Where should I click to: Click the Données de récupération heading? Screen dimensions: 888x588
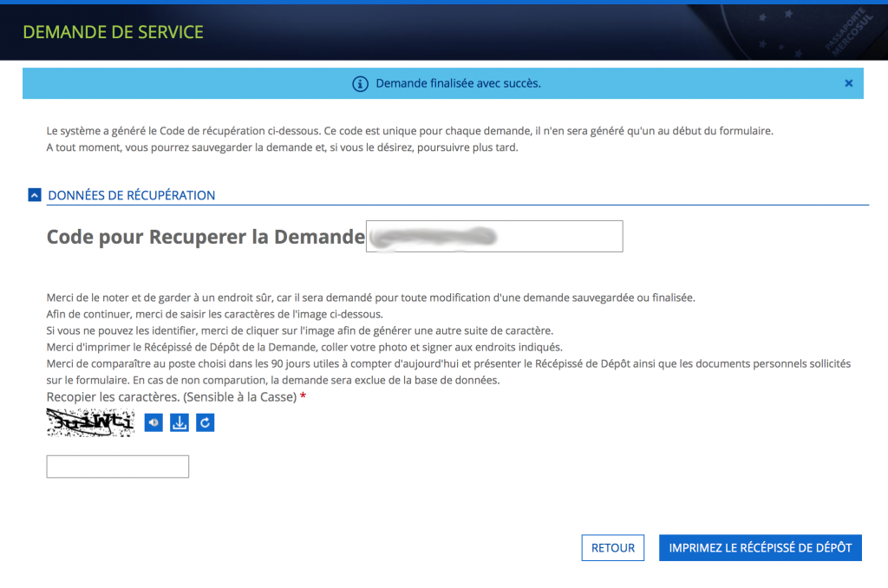click(132, 195)
